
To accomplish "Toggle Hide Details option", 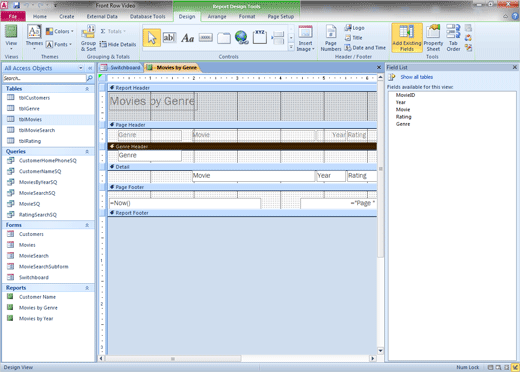I will pos(118,44).
